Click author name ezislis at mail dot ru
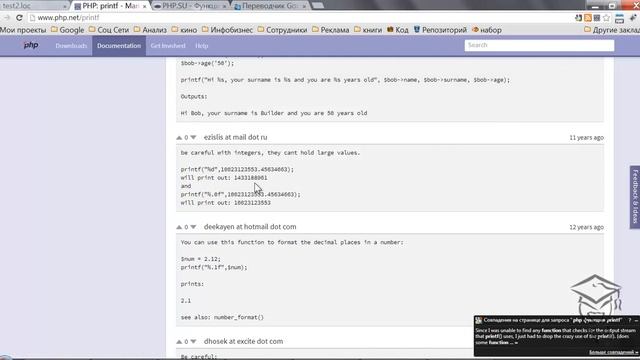Image resolution: width=640 pixels, height=360 pixels. pyautogui.click(x=236, y=137)
